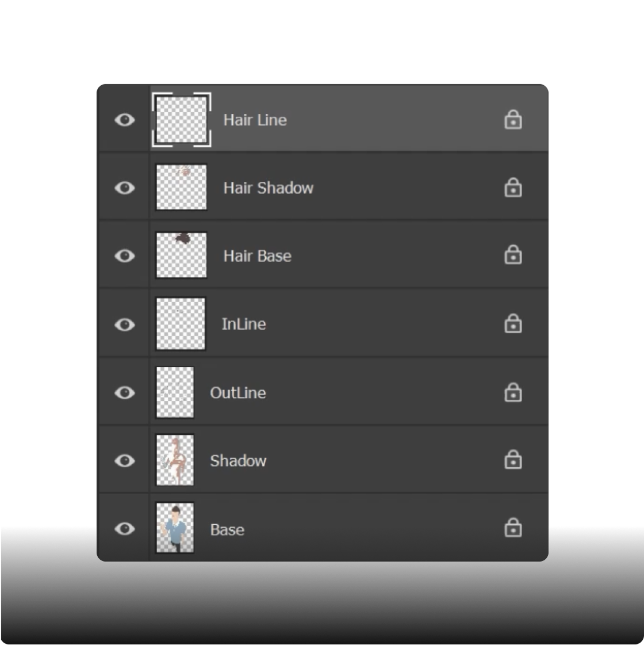Click the lock icon on Hair Line layer
Viewport: 644px width, 645px height.
[513, 120]
